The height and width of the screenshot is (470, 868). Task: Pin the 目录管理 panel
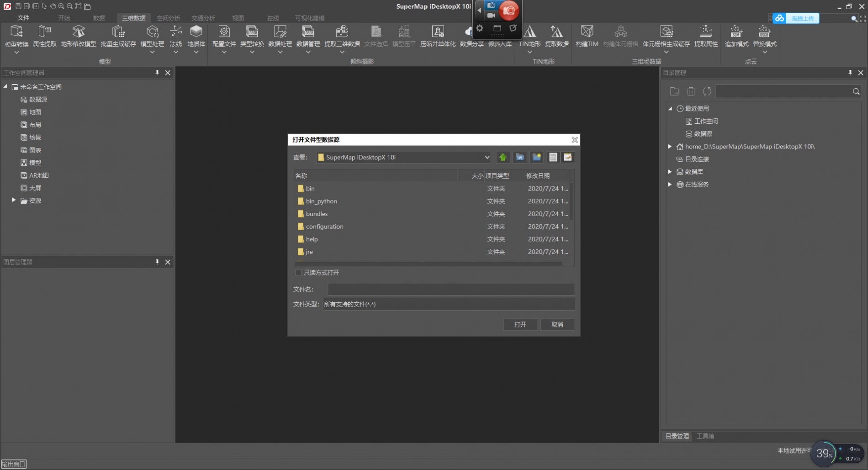click(850, 73)
